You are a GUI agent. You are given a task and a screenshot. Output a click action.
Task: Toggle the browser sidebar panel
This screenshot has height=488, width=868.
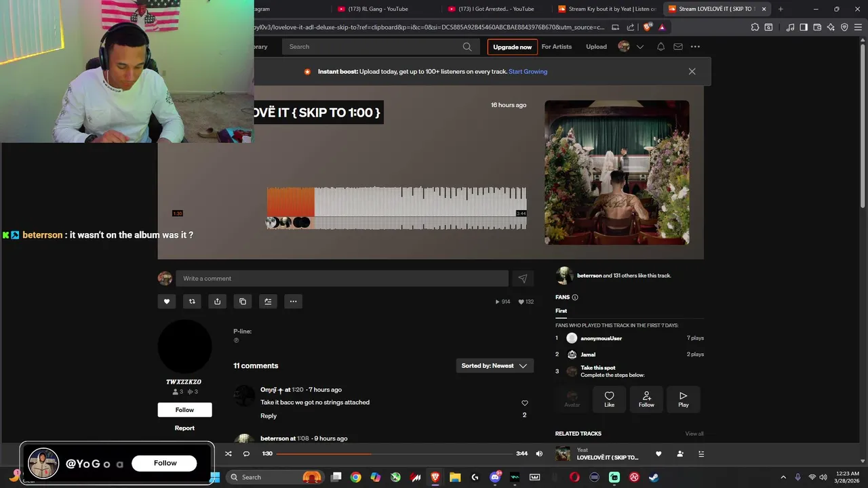click(804, 27)
